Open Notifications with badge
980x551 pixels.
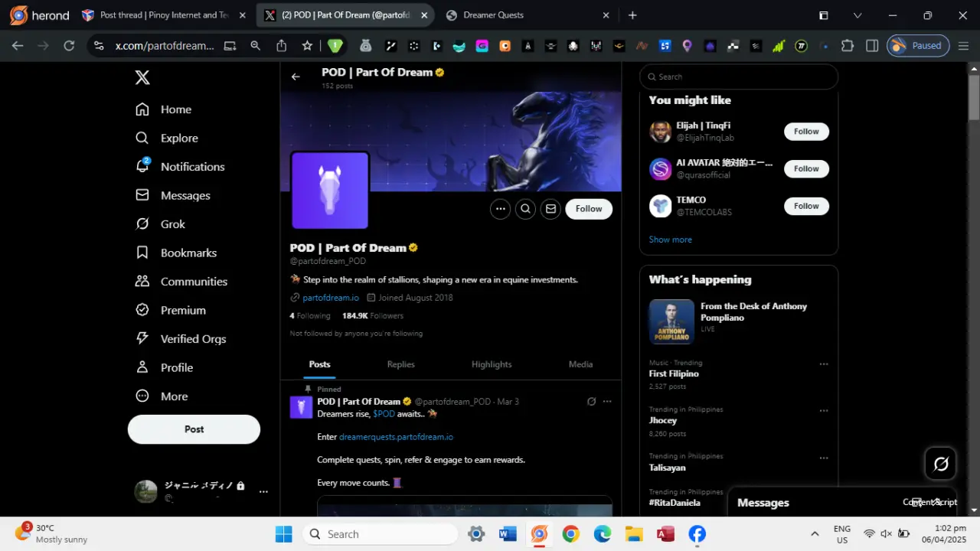pos(180,167)
